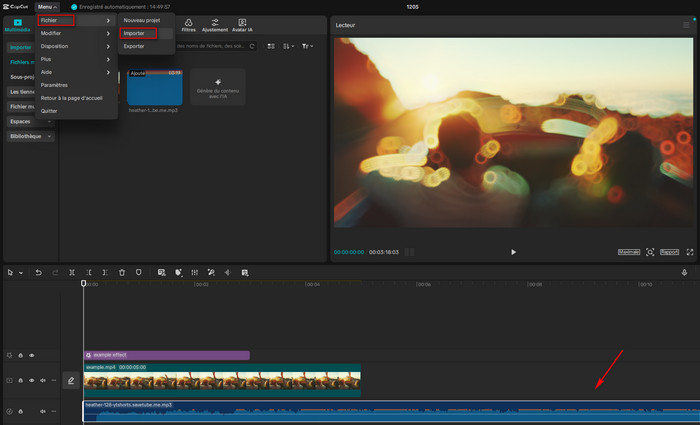Open the selection tool dropdown arrow

[x=19, y=272]
